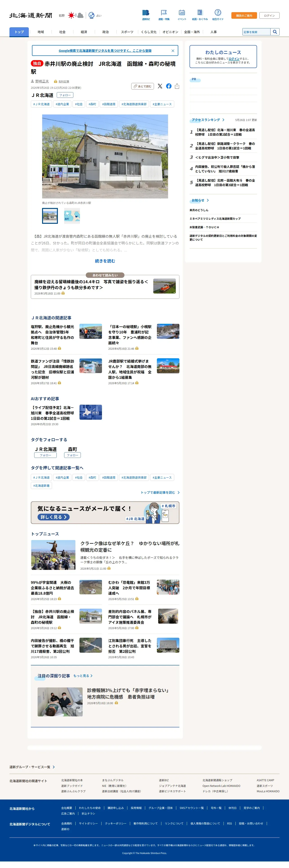The width and height of the screenshot is (289, 868).
Task: Expand article with 続きを読む
Action: (x=105, y=261)
